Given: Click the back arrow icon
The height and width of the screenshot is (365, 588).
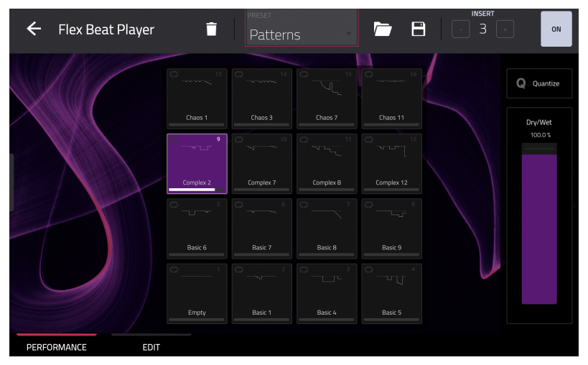Looking at the screenshot, I should (34, 29).
